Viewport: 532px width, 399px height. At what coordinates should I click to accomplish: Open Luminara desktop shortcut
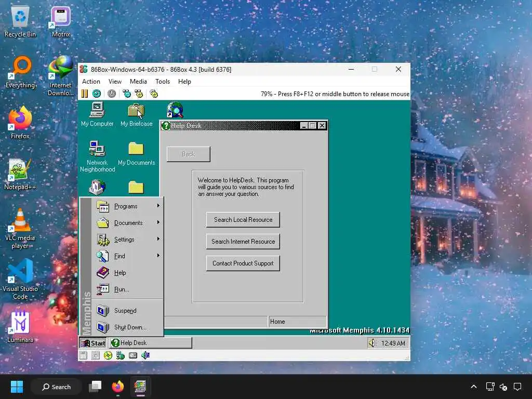(x=20, y=327)
